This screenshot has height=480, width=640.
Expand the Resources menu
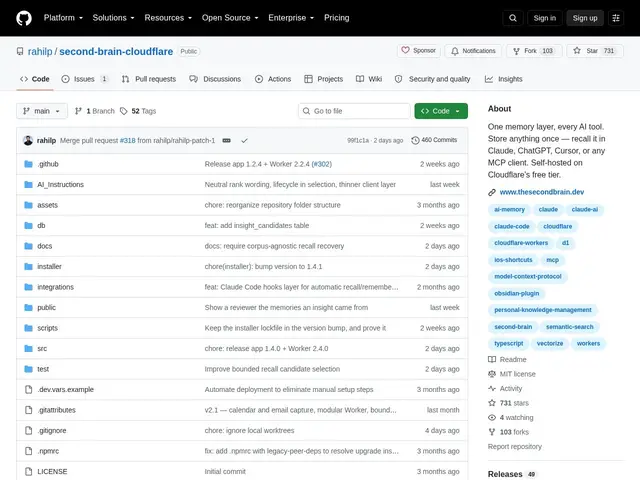(x=168, y=18)
